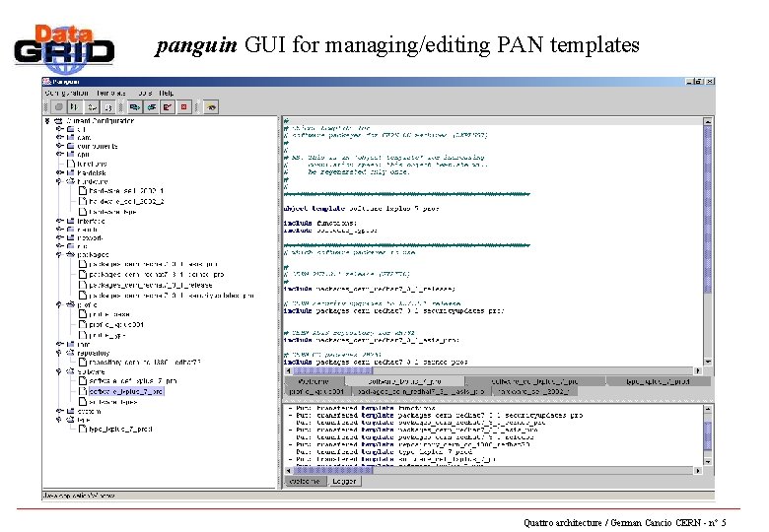
Task: Select type_lxplus_7_prod in the tree
Action: [x=120, y=429]
